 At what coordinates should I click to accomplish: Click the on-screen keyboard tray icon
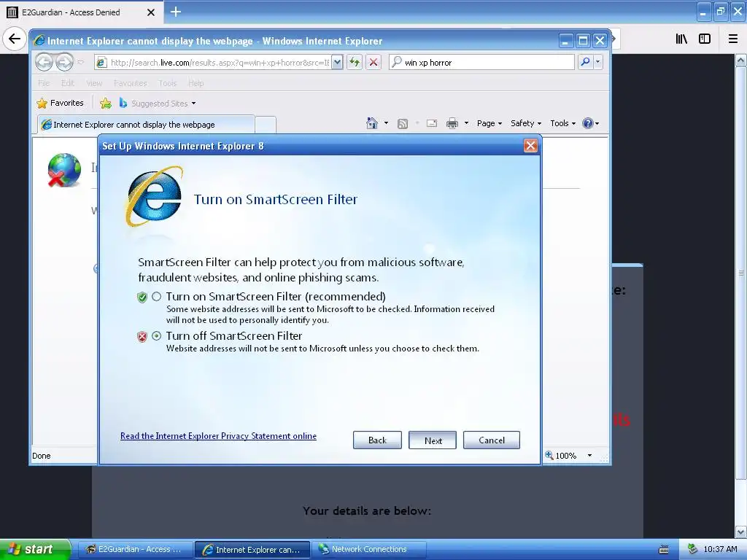point(664,550)
